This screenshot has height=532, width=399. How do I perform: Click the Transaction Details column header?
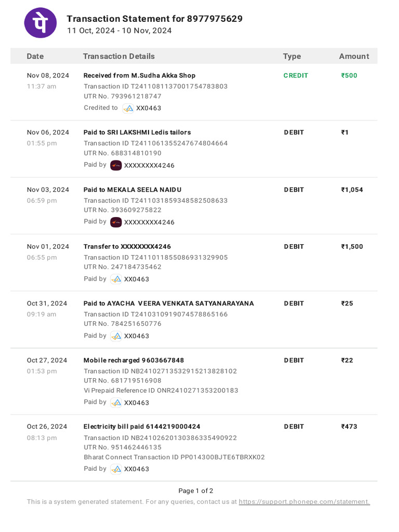coord(118,56)
